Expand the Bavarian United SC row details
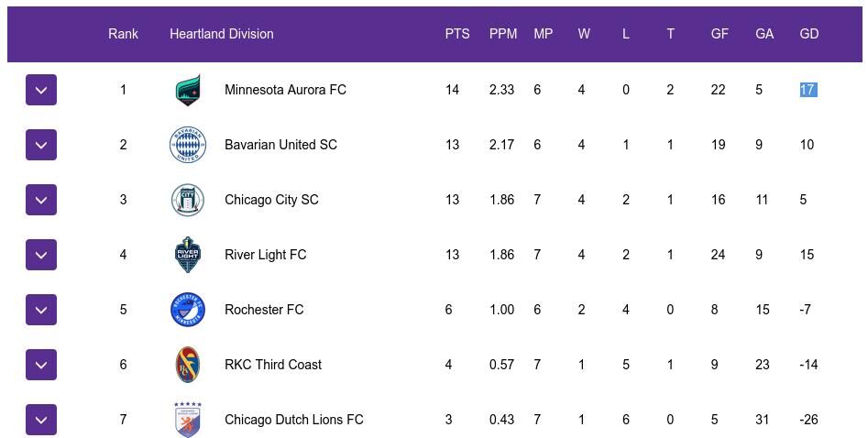This screenshot has width=868, height=438. click(41, 145)
